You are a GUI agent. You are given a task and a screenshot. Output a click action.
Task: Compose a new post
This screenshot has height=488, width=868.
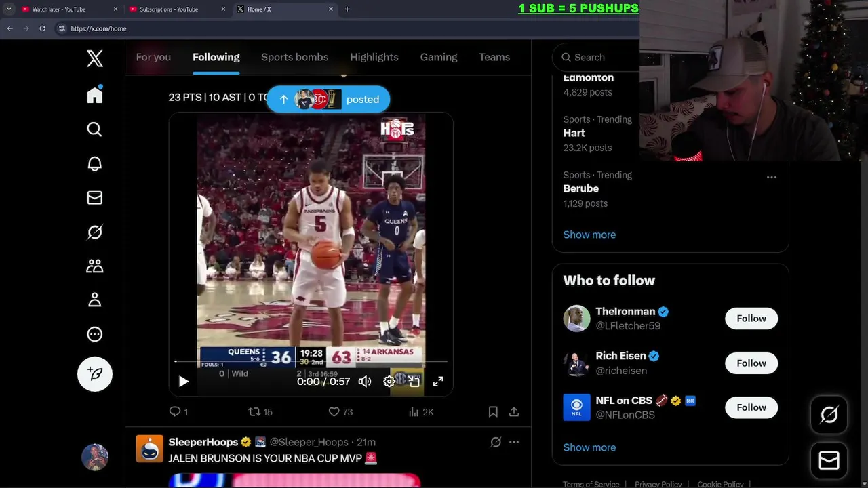[x=95, y=374]
